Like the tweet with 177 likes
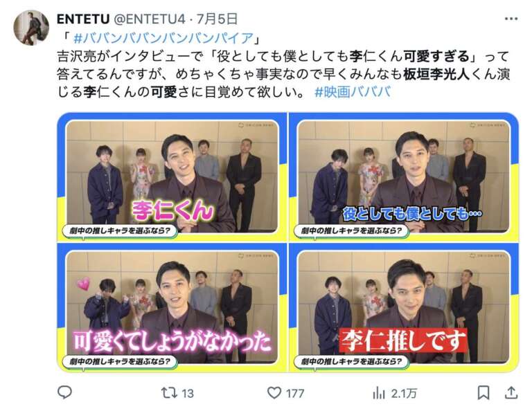Screen dimensions: 532x411 click(x=274, y=393)
